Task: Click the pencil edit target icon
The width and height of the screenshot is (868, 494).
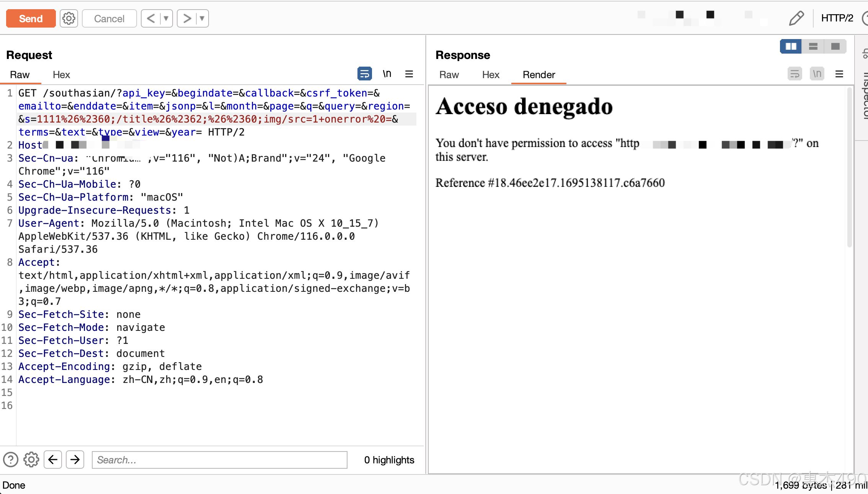Action: [796, 18]
